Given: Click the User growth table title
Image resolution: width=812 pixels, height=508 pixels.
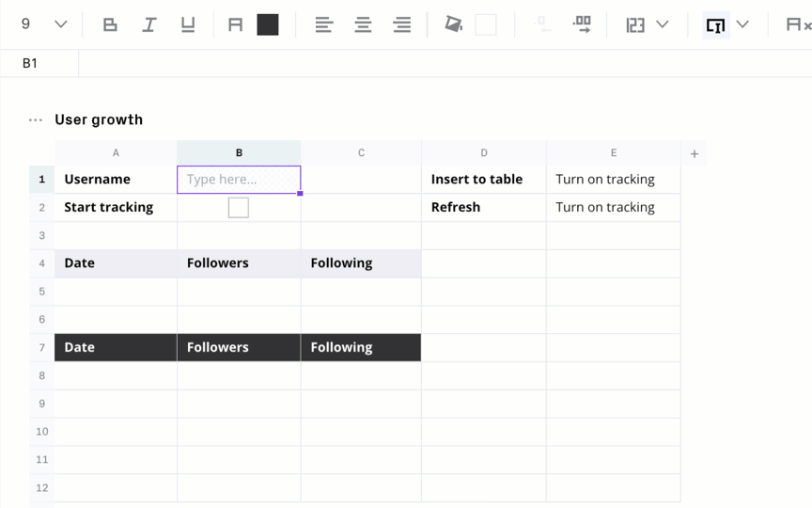Looking at the screenshot, I should click(x=99, y=119).
